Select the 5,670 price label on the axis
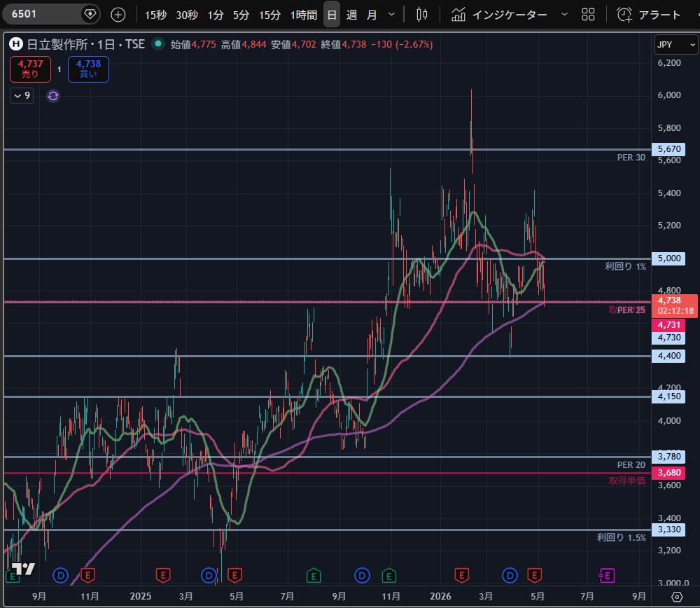The image size is (700, 608). coord(668,148)
